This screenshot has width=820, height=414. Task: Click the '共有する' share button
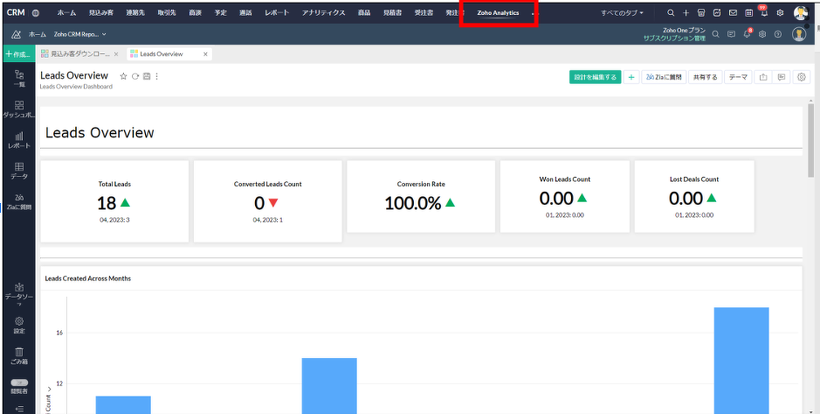click(x=705, y=76)
